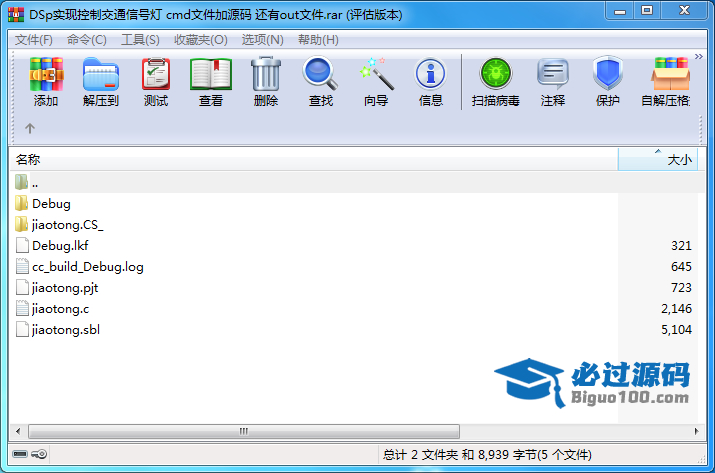Open the Help (帮助) menu

tap(318, 40)
